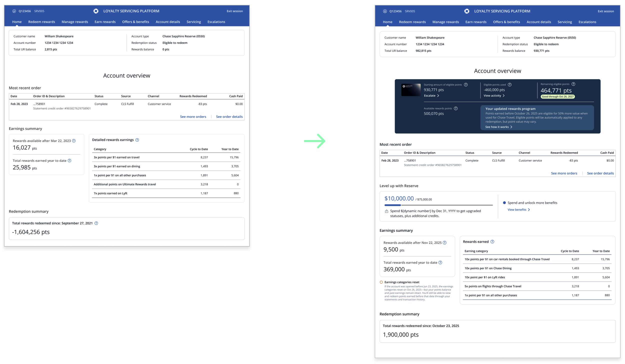Image resolution: width=625 pixels, height=364 pixels.
Task: Select the blue Spend and unlock more benefits bullet
Action: [x=504, y=203]
